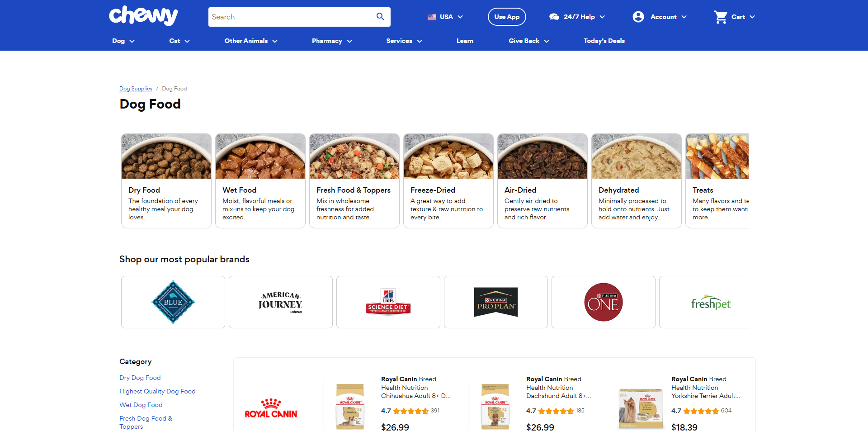This screenshot has width=868, height=431.
Task: Expand the Cat menu chevron
Action: (187, 41)
